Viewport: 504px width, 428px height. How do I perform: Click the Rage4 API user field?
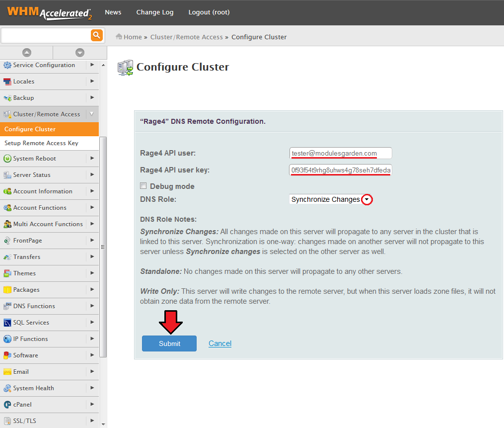[x=341, y=153]
